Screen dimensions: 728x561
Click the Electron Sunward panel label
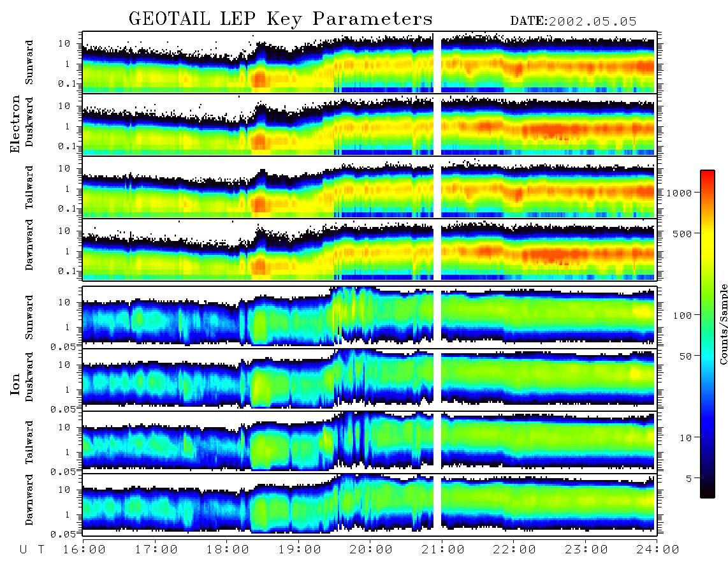29,62
